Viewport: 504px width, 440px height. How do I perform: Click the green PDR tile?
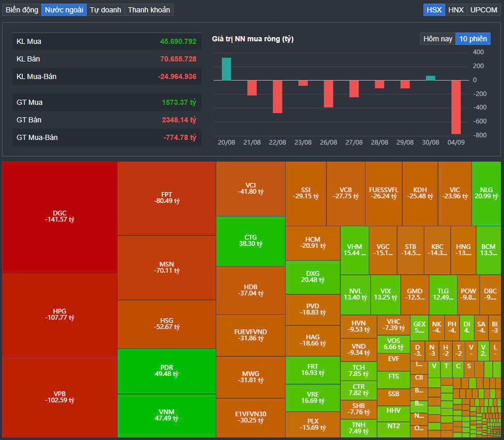[166, 371]
